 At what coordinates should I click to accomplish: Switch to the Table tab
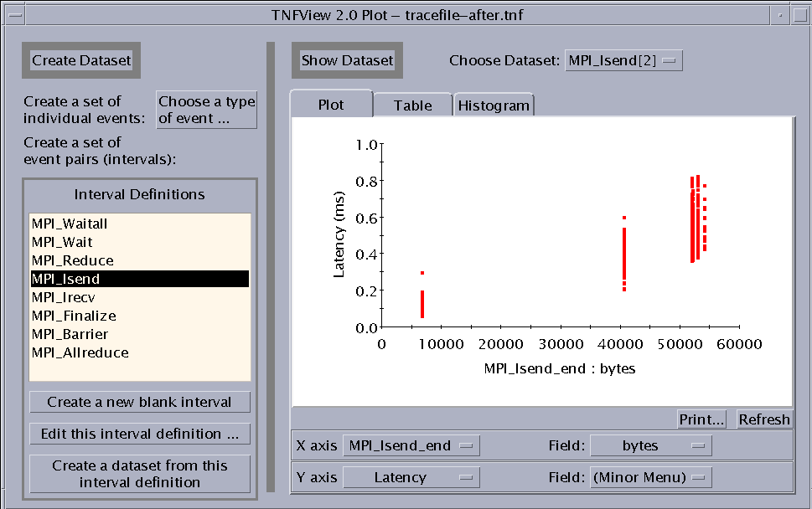[413, 105]
